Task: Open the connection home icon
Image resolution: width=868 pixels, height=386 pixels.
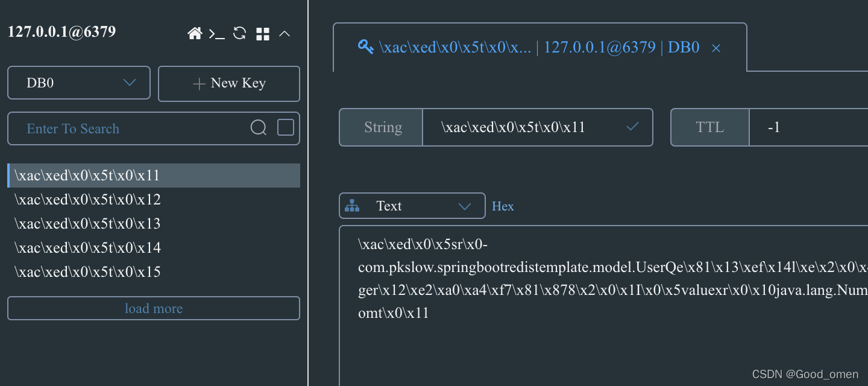Action: [195, 34]
